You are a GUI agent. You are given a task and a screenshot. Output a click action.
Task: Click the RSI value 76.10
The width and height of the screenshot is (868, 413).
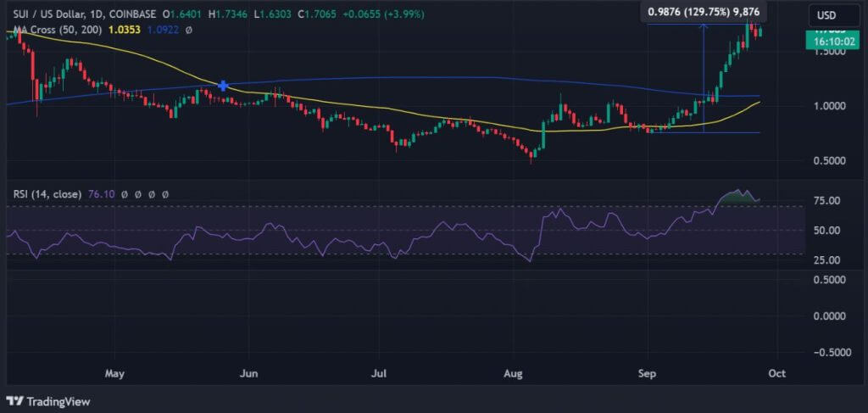point(101,194)
